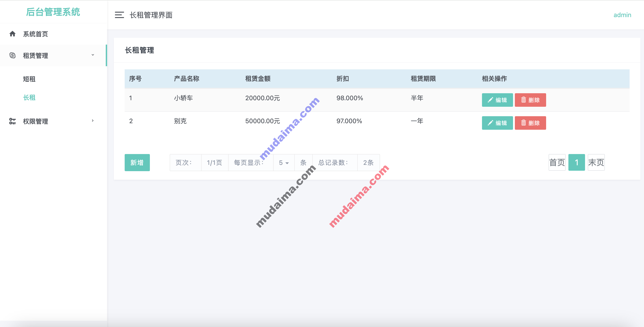
Task: Select page 1 pagination button
Action: pos(576,162)
